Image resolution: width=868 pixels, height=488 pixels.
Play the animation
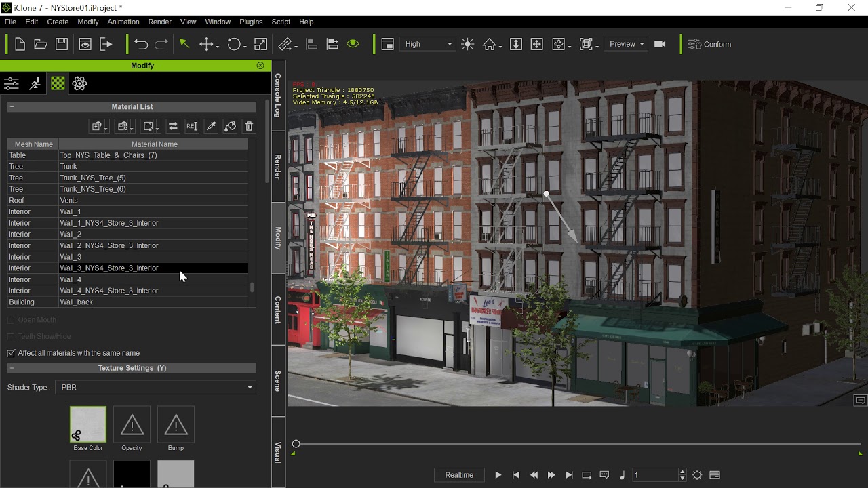[498, 475]
